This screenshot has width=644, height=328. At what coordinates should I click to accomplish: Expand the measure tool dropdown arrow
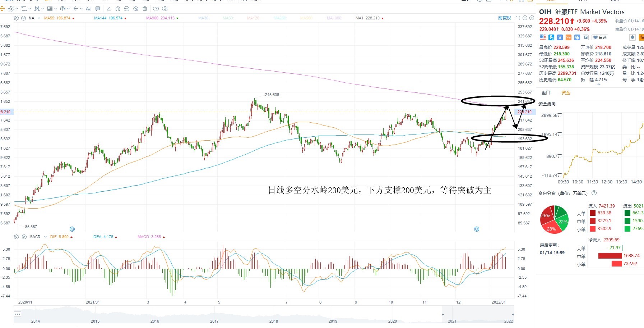point(68,9)
